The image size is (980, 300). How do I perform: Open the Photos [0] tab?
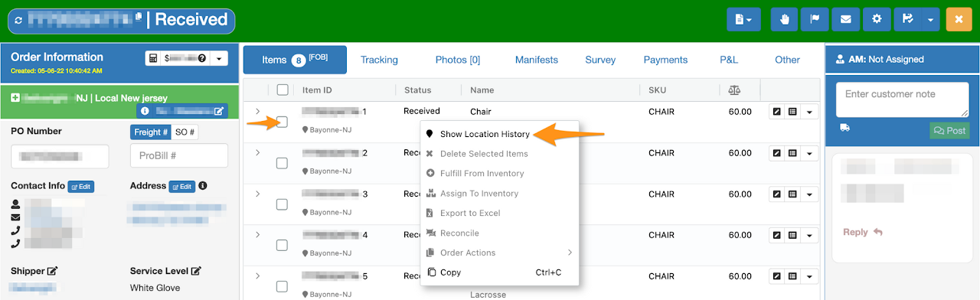click(x=457, y=60)
